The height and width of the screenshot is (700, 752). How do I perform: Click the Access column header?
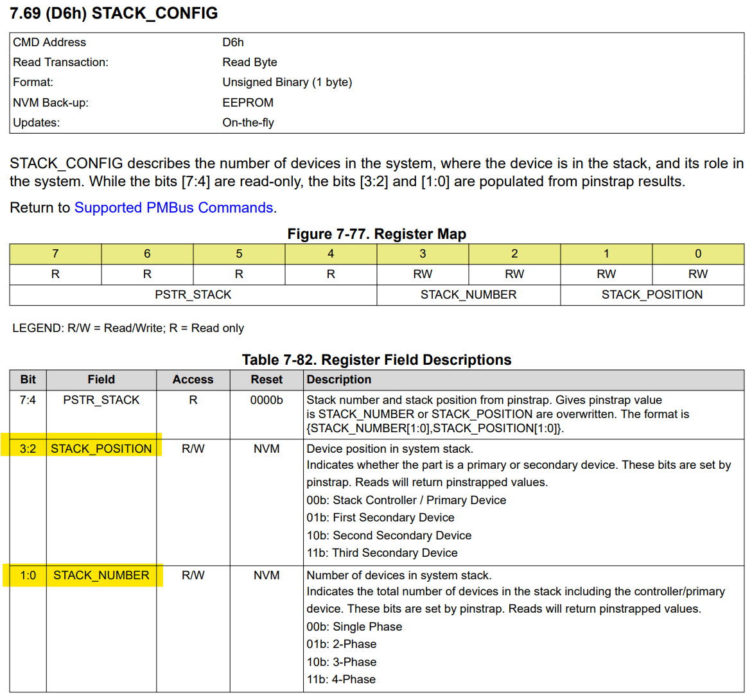click(193, 380)
